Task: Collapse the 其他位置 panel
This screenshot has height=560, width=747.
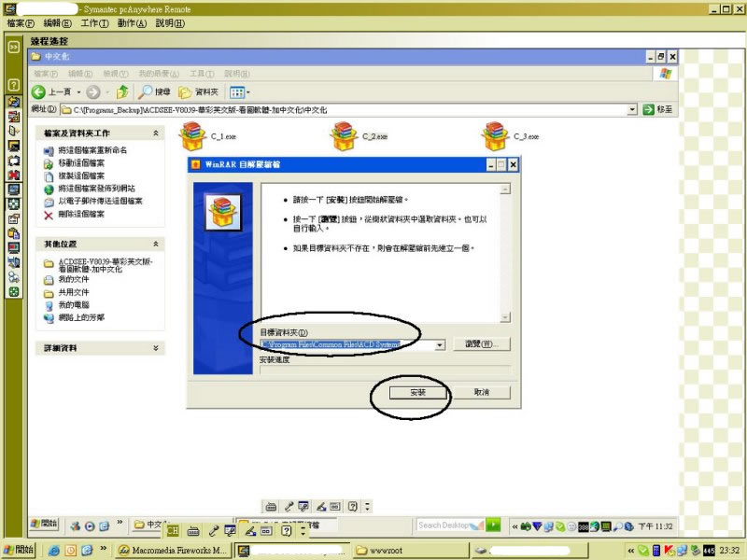Action: tap(156, 244)
